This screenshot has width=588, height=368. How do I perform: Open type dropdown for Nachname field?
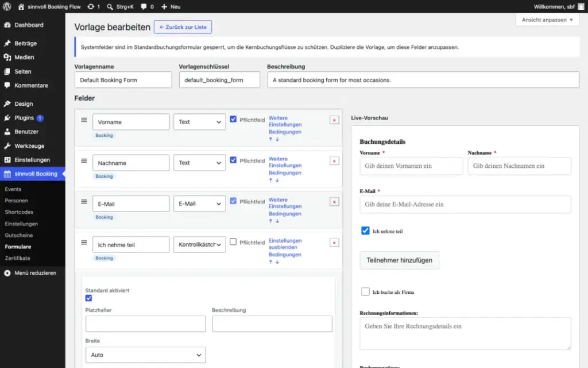[199, 163]
